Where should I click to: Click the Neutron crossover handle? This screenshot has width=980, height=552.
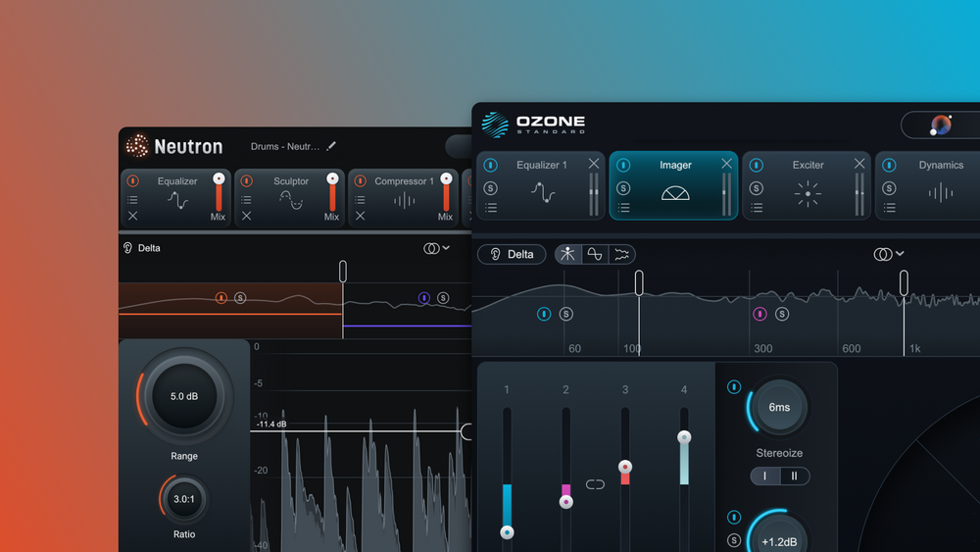(342, 272)
